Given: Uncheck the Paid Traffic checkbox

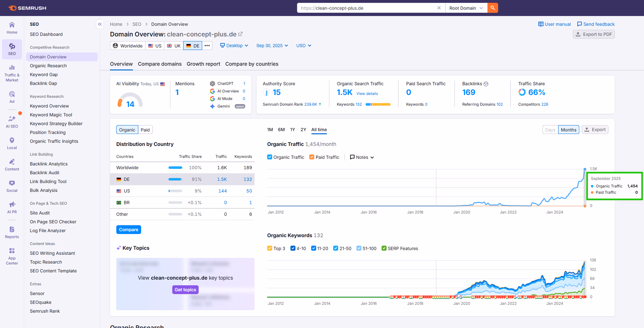Looking at the screenshot, I should (x=312, y=157).
